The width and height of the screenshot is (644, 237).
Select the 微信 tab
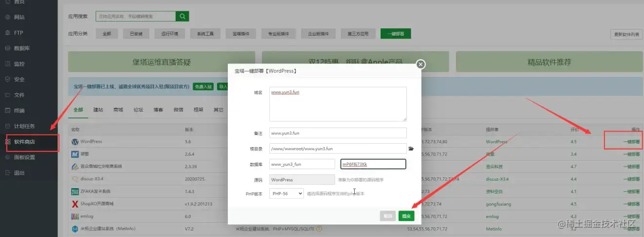click(x=178, y=110)
